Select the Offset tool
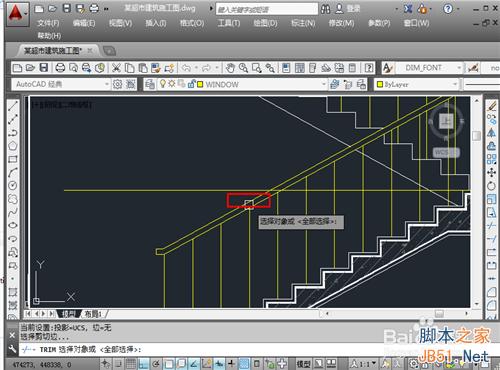Screen dimensions: 500x370 492,146
